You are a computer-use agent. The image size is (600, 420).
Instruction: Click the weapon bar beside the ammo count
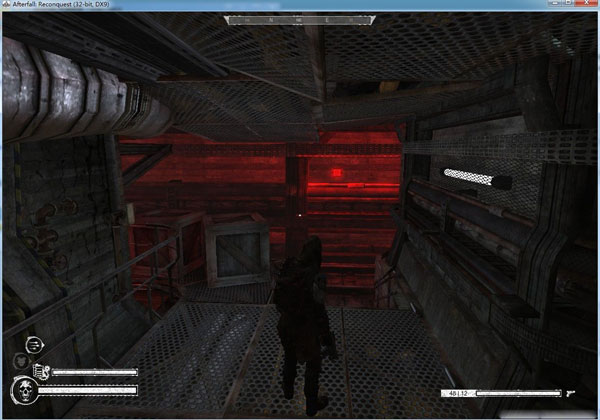(518, 393)
